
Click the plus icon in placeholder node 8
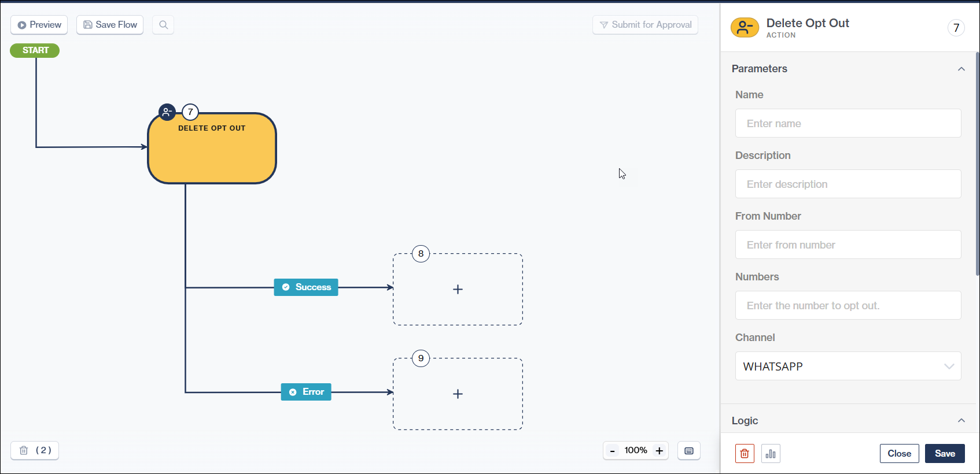point(458,289)
